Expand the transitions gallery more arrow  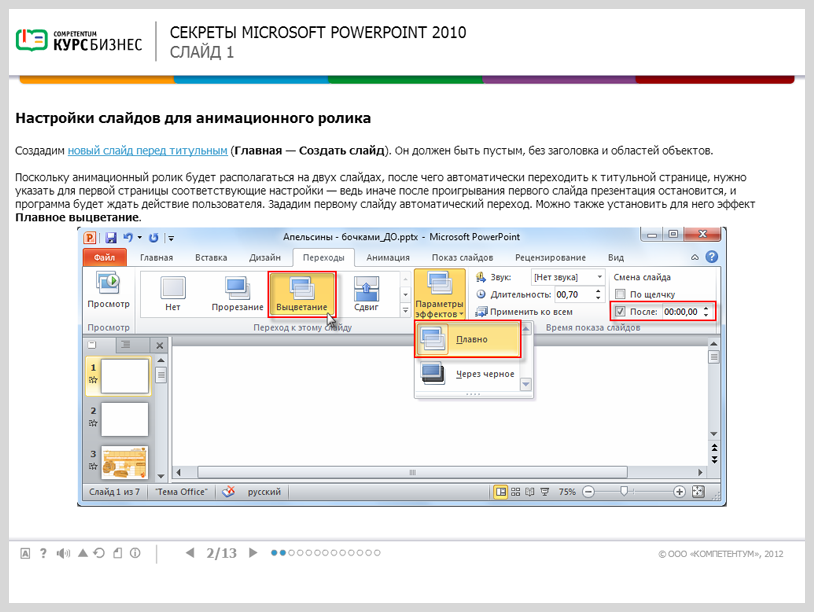[x=405, y=310]
